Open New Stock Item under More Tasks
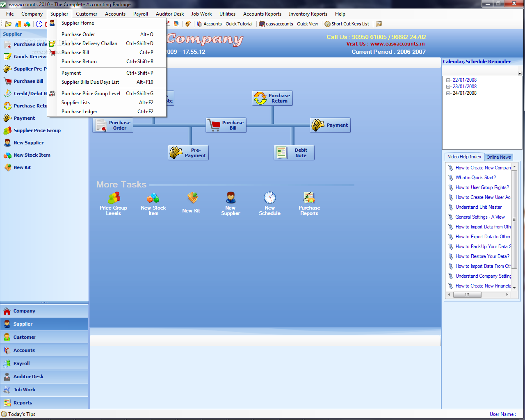This screenshot has height=420, width=525. (x=153, y=203)
